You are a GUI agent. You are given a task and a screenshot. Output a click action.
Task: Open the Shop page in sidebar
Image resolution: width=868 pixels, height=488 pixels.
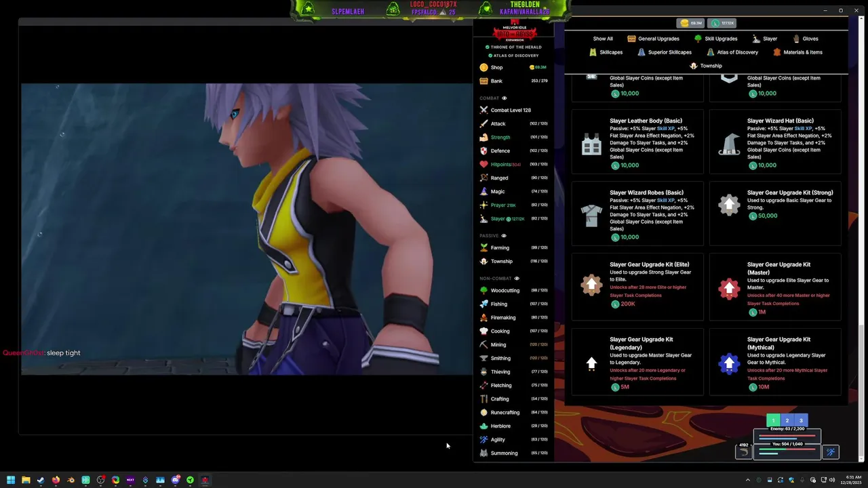[514, 67]
